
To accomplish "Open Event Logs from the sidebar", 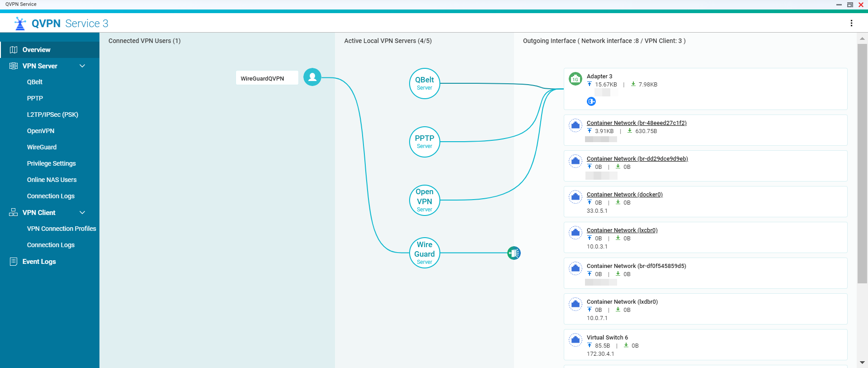I will (39, 262).
